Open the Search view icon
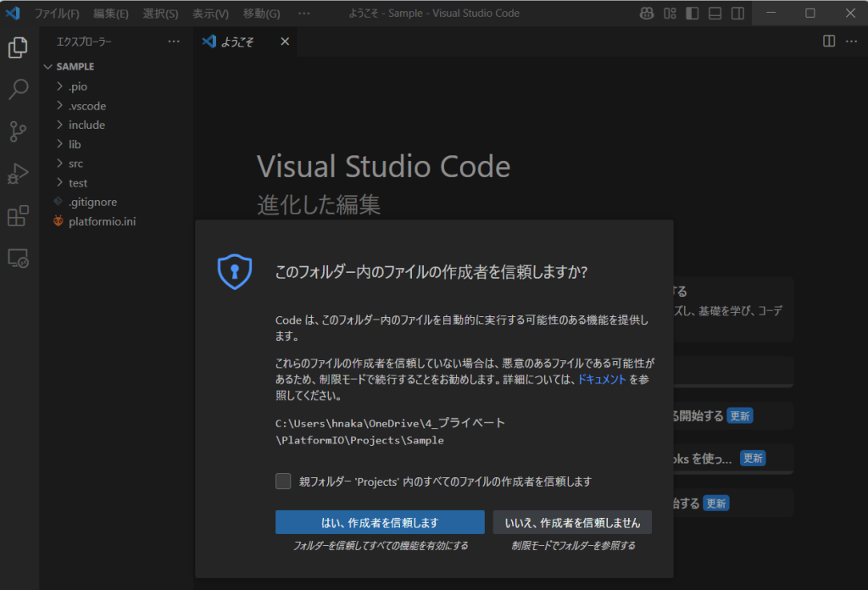Screen dimensions: 868x590 tap(18, 90)
